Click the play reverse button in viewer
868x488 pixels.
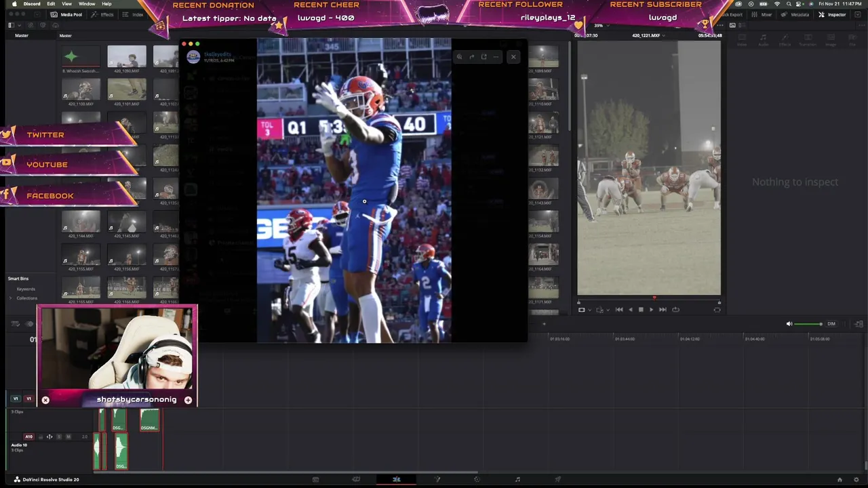(630, 310)
